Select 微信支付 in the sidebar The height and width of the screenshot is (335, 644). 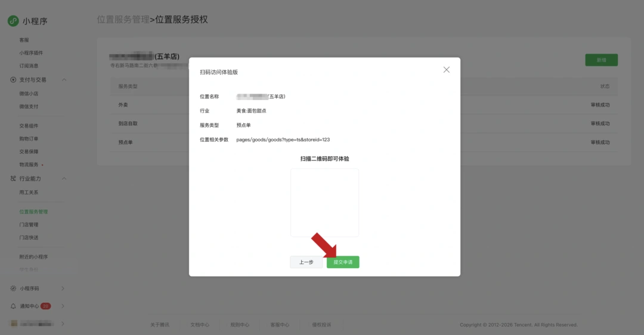29,106
